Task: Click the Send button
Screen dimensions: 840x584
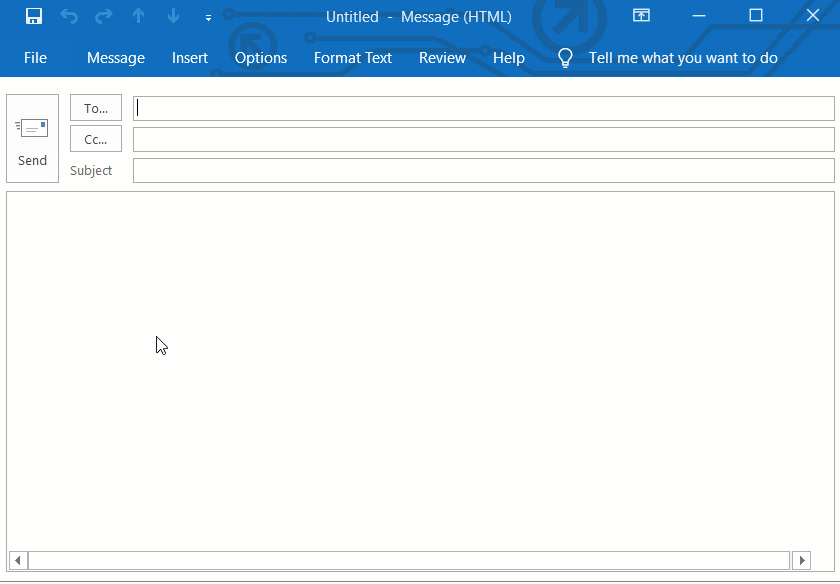Action: point(32,138)
